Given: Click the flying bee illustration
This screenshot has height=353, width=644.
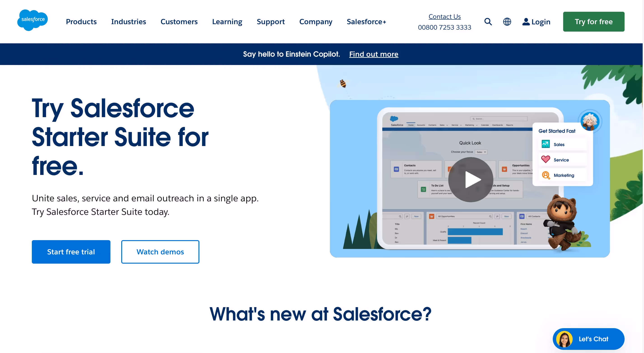Looking at the screenshot, I should pos(343,84).
